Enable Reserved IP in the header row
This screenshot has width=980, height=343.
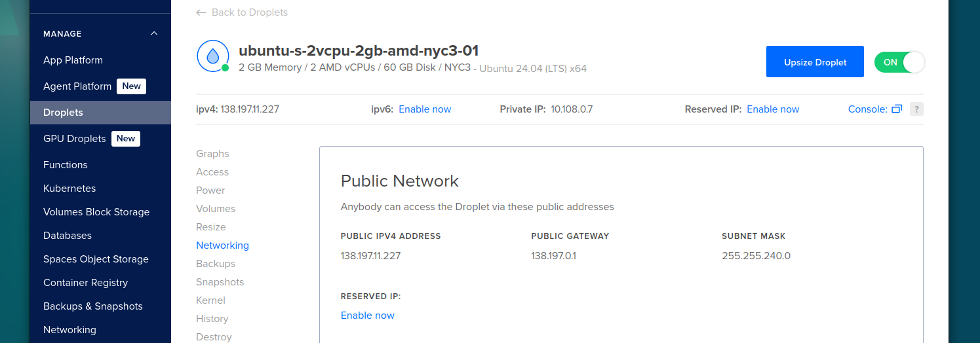(773, 109)
